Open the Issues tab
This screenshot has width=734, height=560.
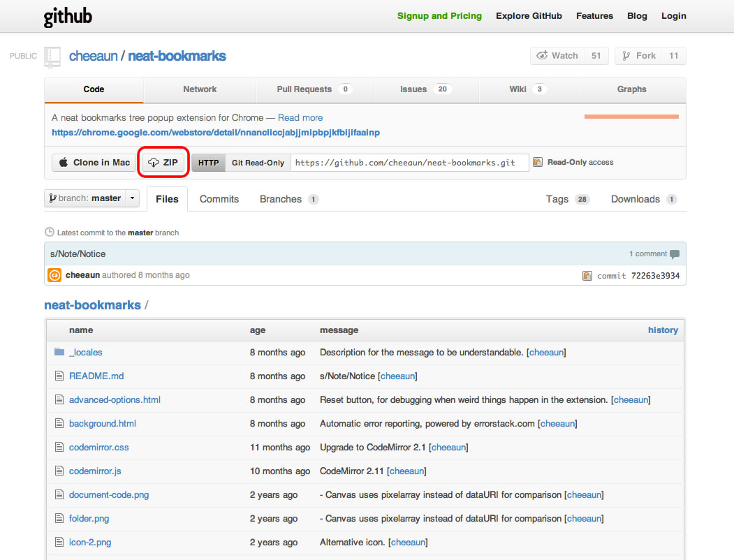coord(425,89)
